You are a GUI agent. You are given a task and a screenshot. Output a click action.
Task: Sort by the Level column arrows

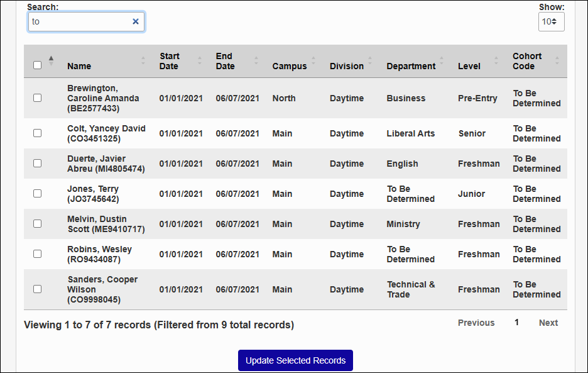[x=496, y=61]
